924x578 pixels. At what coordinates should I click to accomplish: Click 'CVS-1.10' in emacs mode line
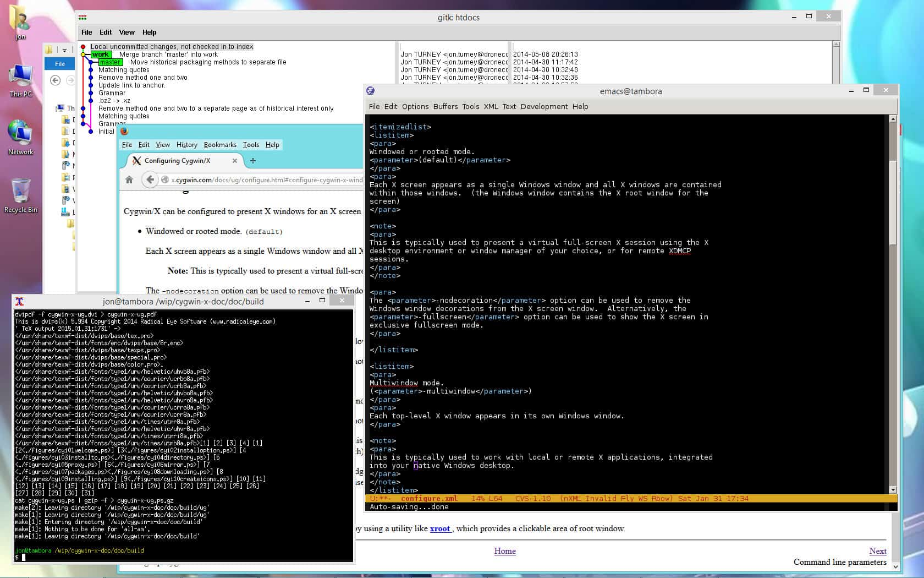click(533, 499)
